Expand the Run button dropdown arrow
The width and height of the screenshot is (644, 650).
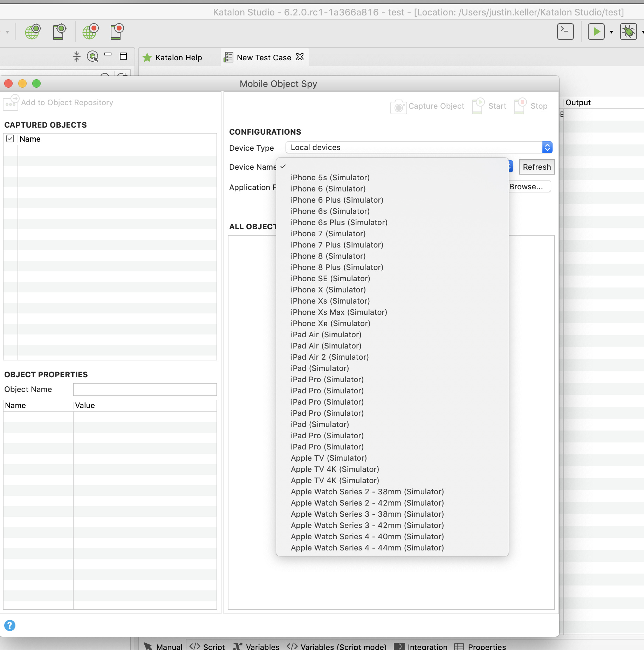pos(611,32)
